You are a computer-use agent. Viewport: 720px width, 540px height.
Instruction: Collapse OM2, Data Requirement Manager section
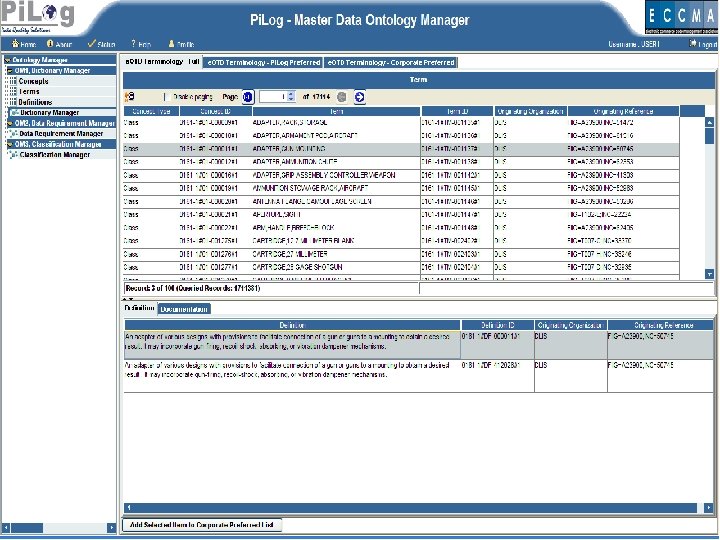[10, 124]
